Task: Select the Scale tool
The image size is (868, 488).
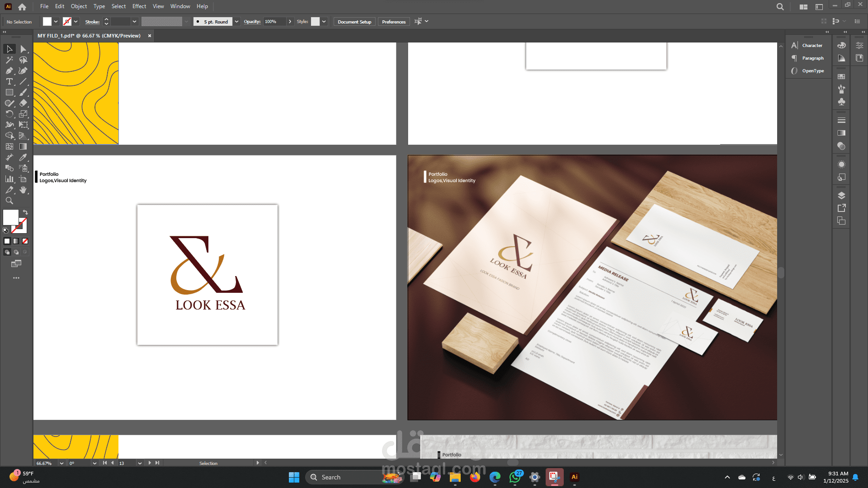Action: (x=24, y=114)
